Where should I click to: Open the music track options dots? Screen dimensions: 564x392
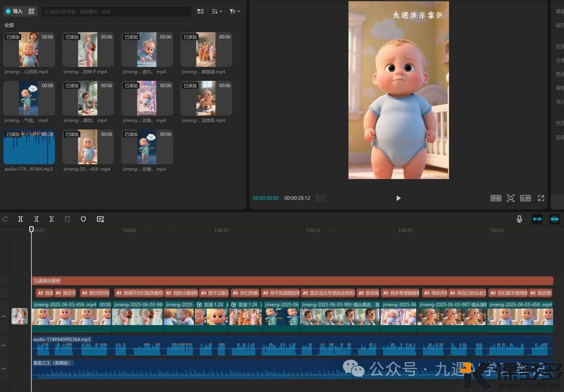click(4, 369)
